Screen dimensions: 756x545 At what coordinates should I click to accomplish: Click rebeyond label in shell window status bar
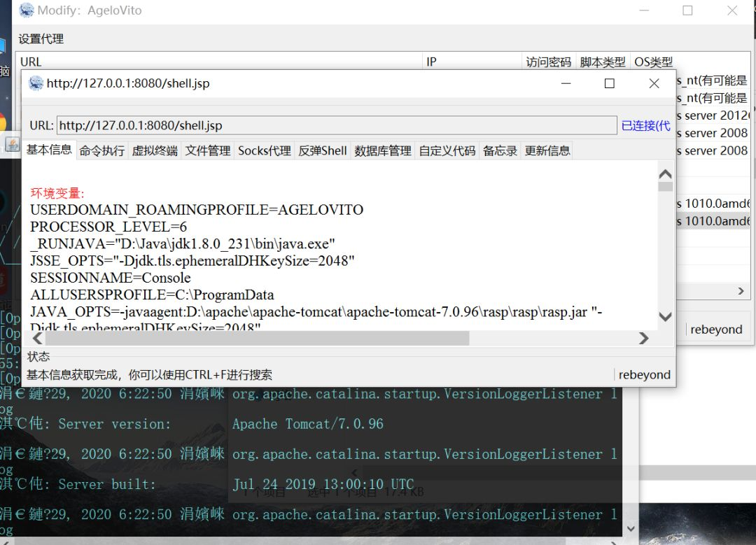pyautogui.click(x=644, y=374)
